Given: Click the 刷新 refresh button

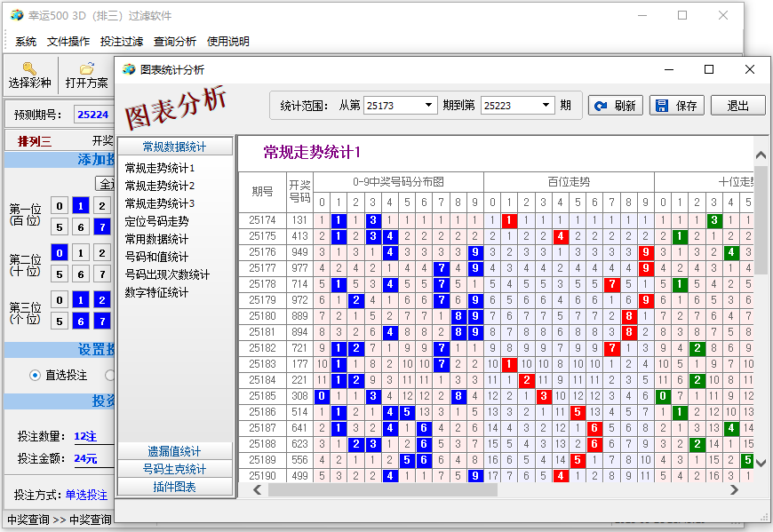Looking at the screenshot, I should [x=615, y=106].
